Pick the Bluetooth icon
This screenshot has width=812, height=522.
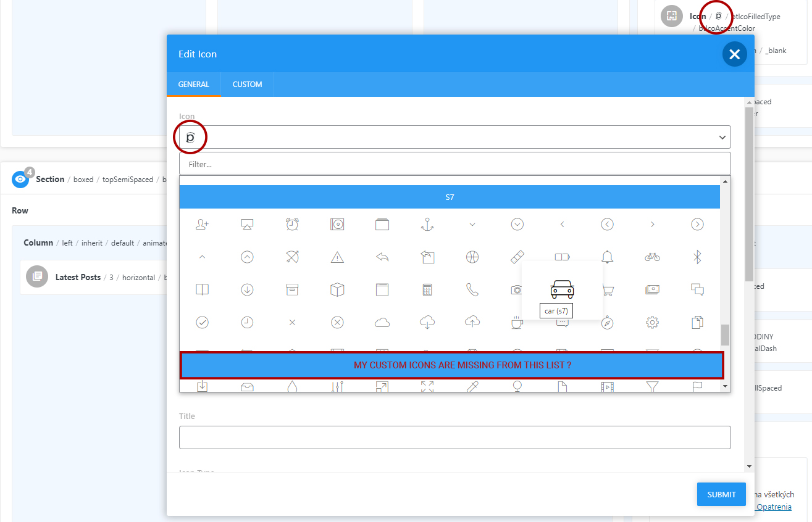coord(697,257)
